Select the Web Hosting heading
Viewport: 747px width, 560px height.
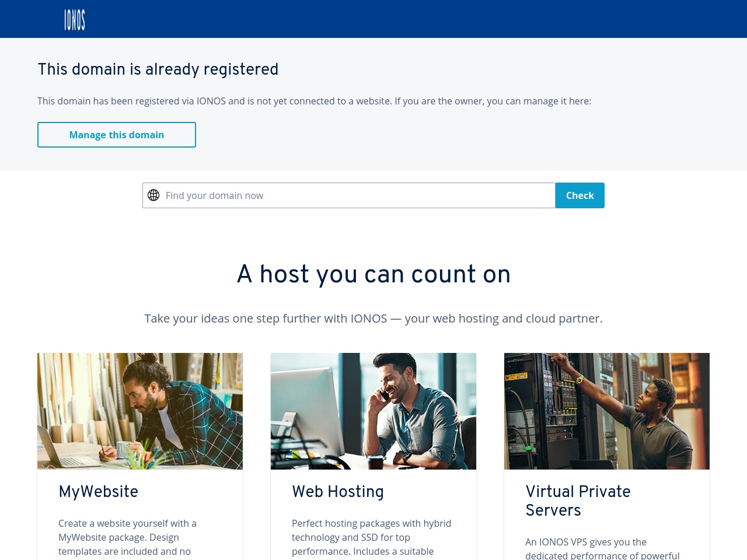tap(338, 492)
